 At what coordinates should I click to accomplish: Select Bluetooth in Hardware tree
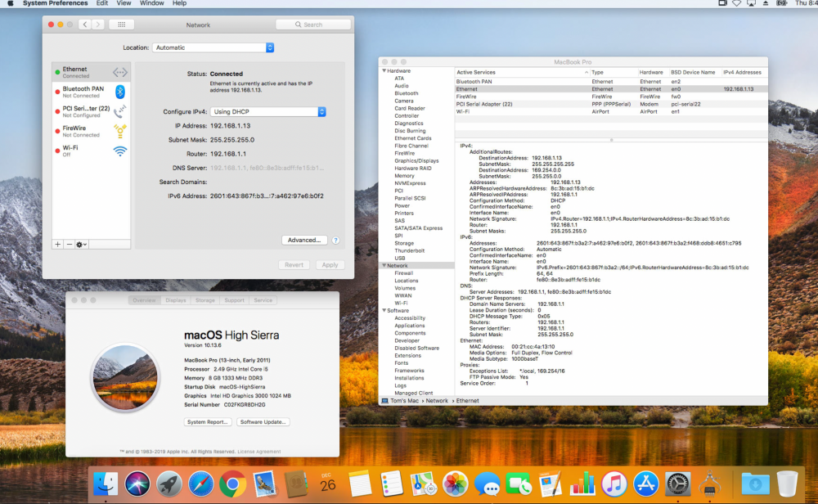[407, 93]
